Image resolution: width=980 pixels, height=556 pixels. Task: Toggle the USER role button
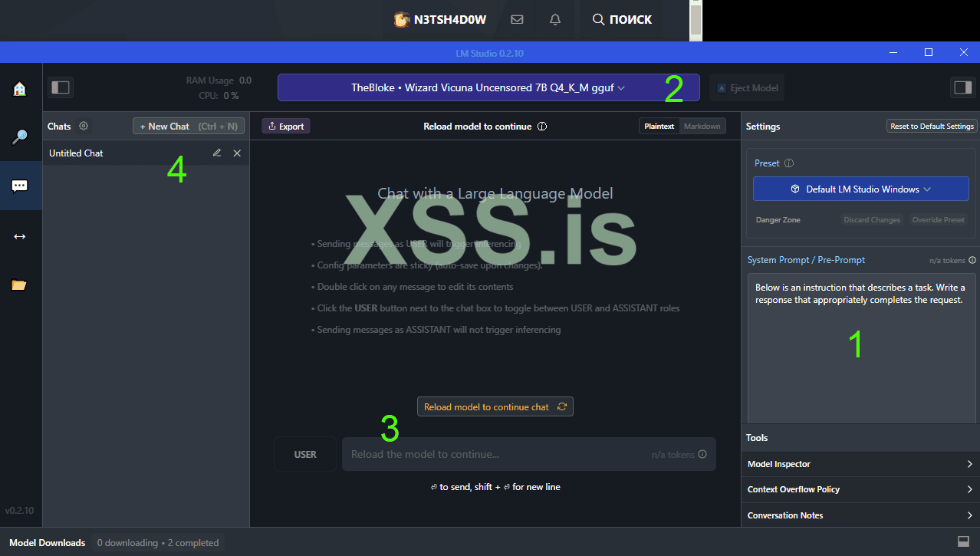(305, 454)
